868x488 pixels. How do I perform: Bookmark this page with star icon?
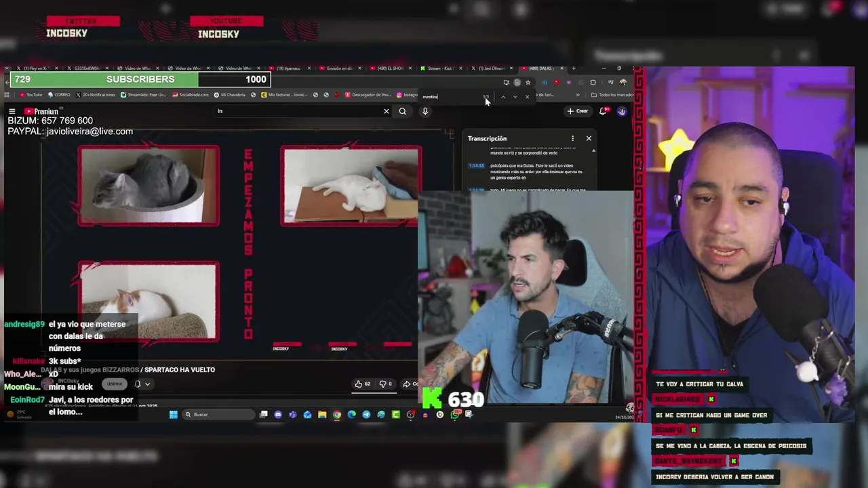pyautogui.click(x=528, y=83)
